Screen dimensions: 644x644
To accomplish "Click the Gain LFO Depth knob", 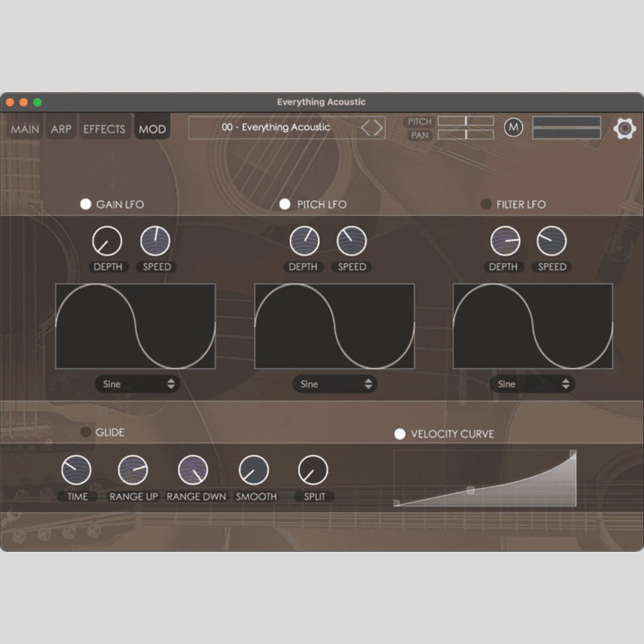I will pyautogui.click(x=107, y=241).
